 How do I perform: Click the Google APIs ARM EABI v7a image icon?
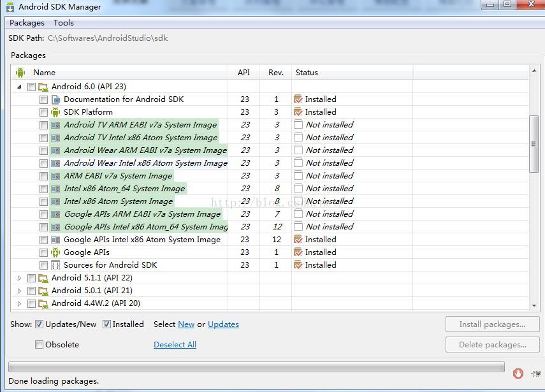pyautogui.click(x=55, y=214)
